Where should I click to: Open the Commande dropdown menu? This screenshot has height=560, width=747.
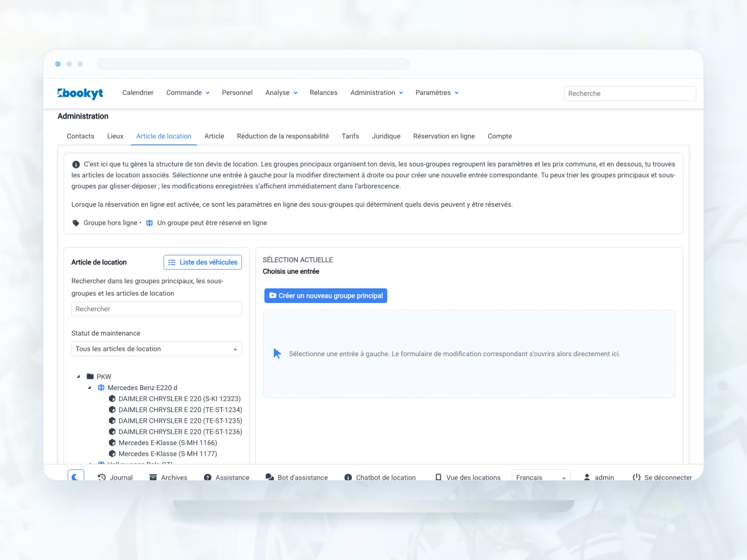pos(188,93)
